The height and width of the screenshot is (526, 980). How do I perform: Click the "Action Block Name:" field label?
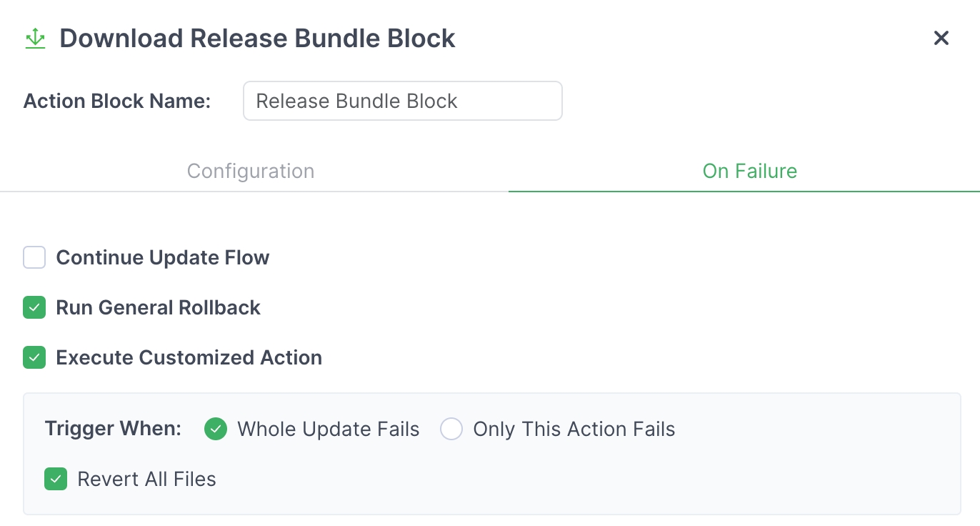coord(117,101)
